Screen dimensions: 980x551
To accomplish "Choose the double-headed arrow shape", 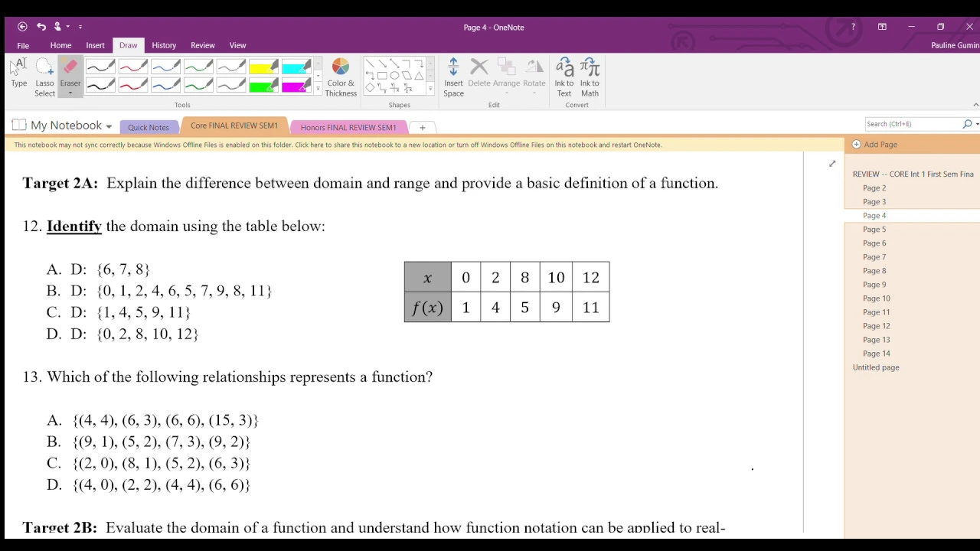I will tap(394, 64).
